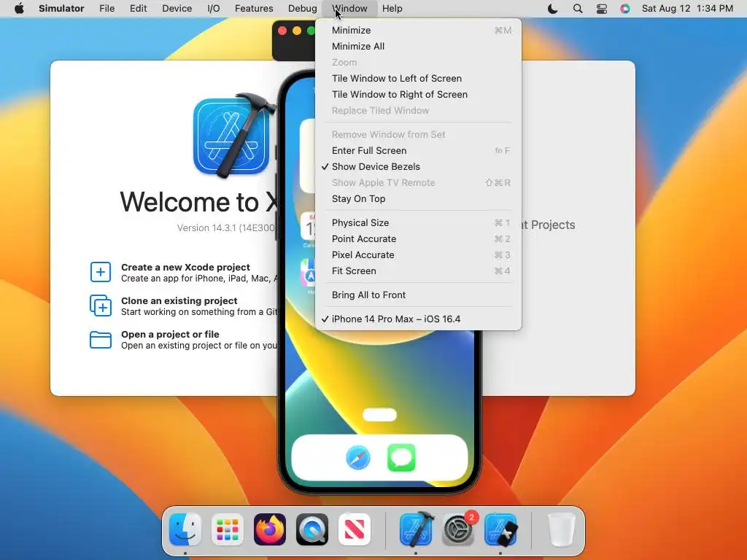Close the open Window menu title

tap(349, 9)
